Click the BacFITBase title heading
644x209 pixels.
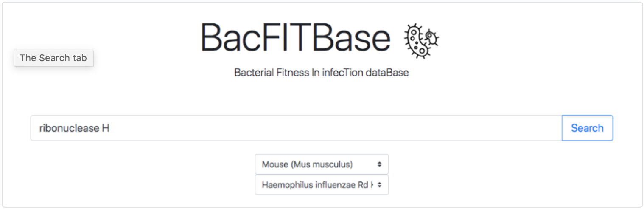tap(295, 37)
